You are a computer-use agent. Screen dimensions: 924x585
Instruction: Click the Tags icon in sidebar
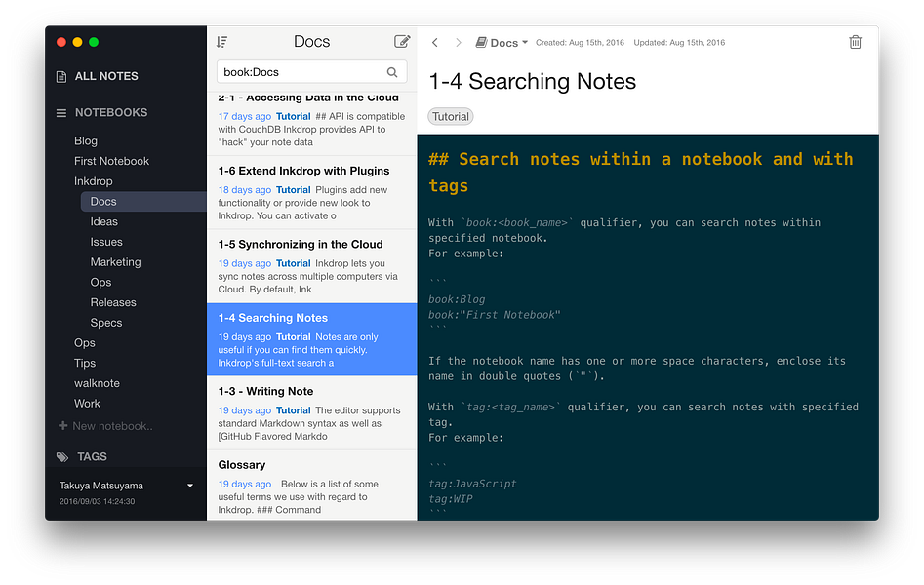click(x=62, y=456)
